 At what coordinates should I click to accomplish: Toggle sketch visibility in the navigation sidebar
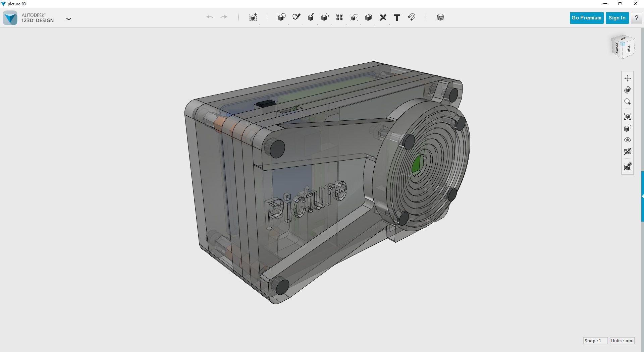[x=628, y=167]
